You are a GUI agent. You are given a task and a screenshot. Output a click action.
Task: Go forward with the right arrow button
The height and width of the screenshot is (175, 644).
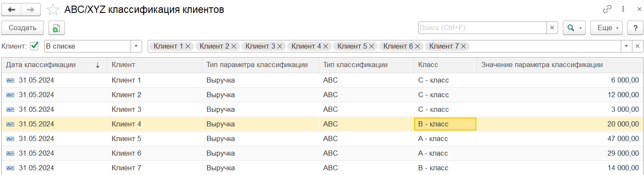(31, 9)
